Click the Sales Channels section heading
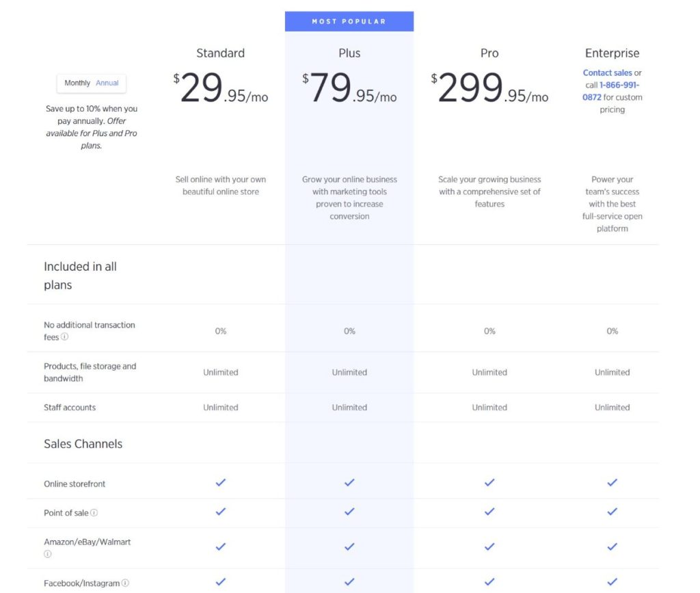 (x=83, y=444)
